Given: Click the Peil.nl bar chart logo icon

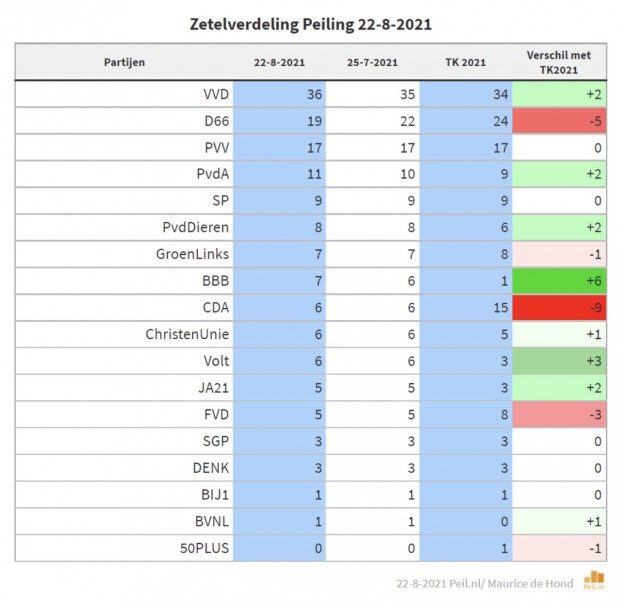Looking at the screenshot, I should click(x=594, y=580).
